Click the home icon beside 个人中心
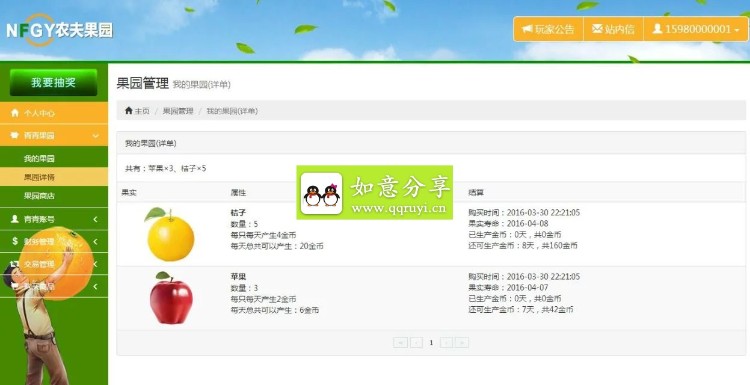Screen dimensions: 750x385 15,113
